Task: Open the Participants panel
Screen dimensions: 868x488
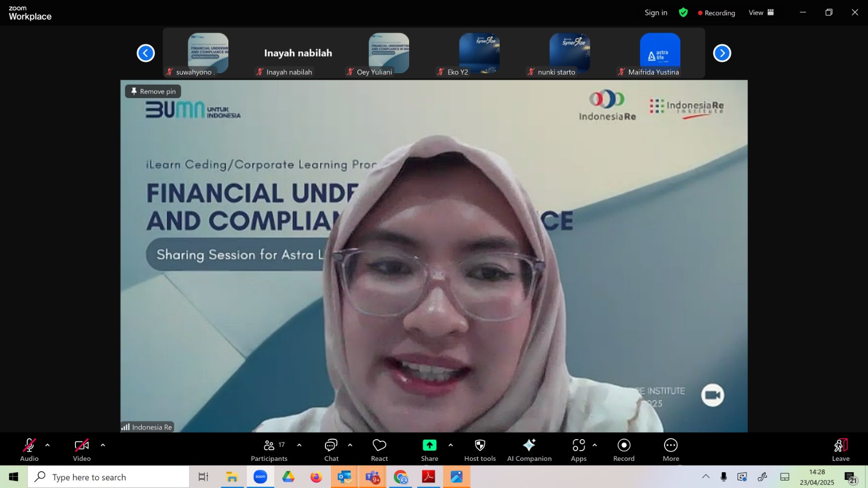Action: (x=269, y=450)
